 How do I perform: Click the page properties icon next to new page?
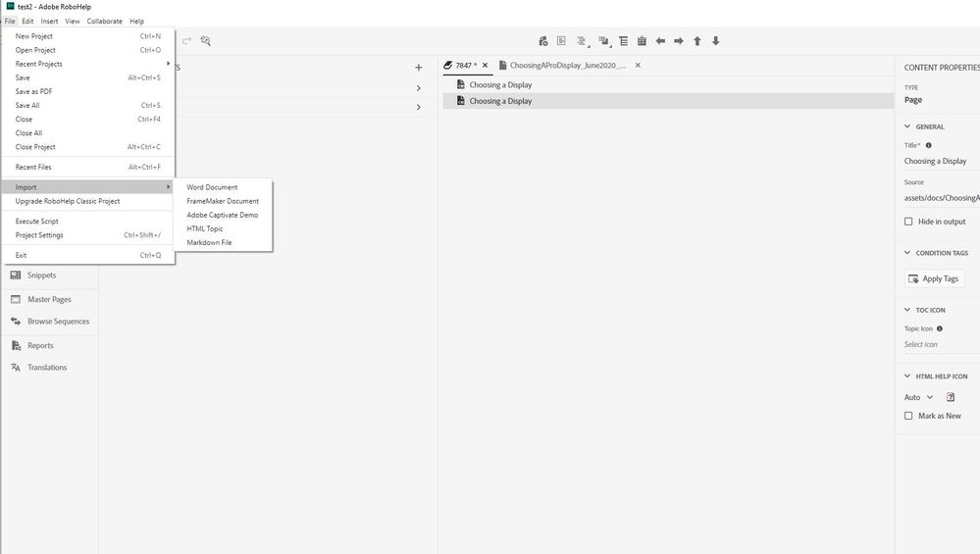[561, 40]
